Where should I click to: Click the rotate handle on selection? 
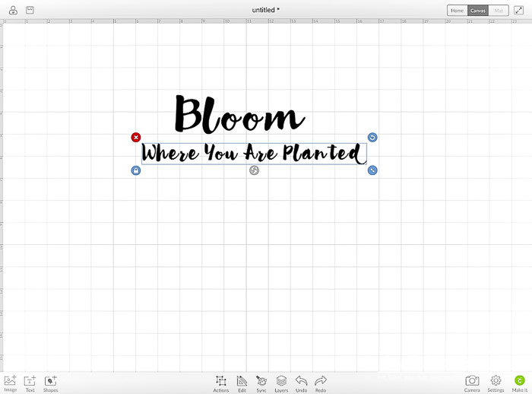pyautogui.click(x=372, y=138)
